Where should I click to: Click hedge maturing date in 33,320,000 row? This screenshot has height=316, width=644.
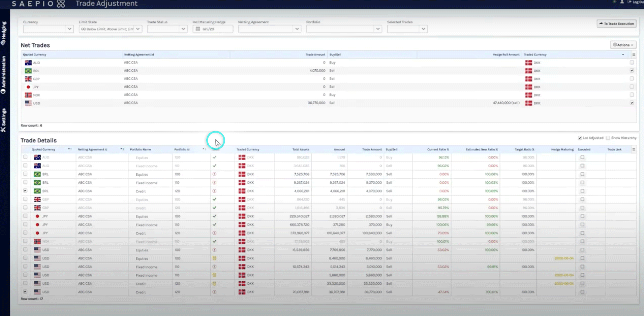tap(564, 283)
